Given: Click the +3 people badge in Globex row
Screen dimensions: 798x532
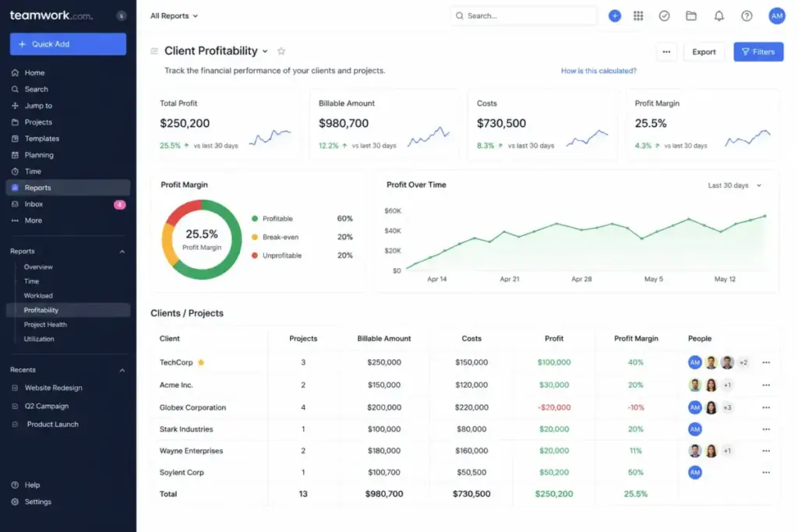Looking at the screenshot, I should 727,407.
